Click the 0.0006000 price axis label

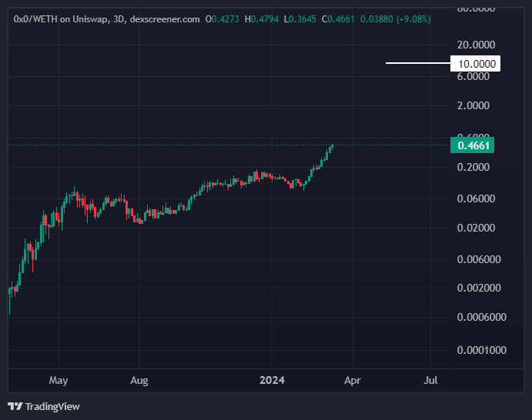click(x=481, y=317)
